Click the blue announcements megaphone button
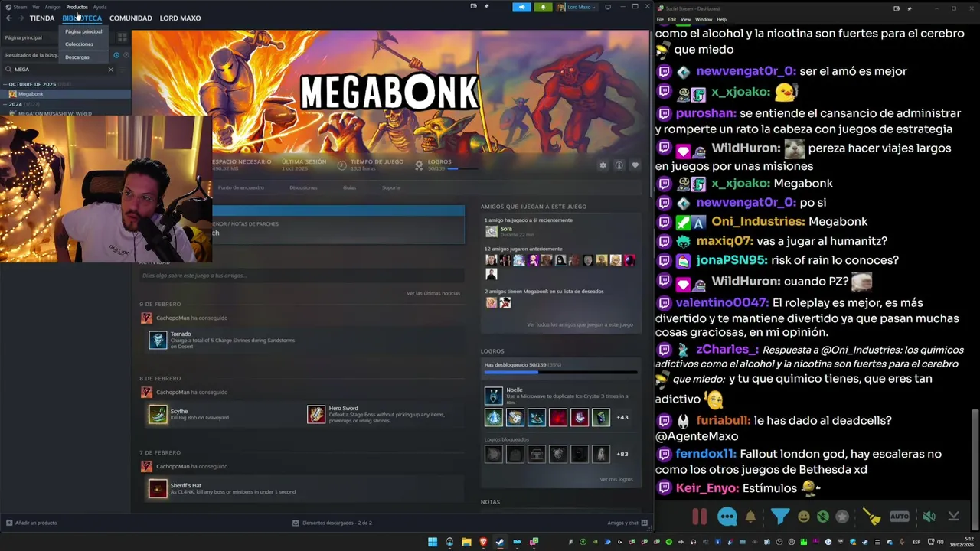Viewport: 980px width, 551px height. click(521, 7)
